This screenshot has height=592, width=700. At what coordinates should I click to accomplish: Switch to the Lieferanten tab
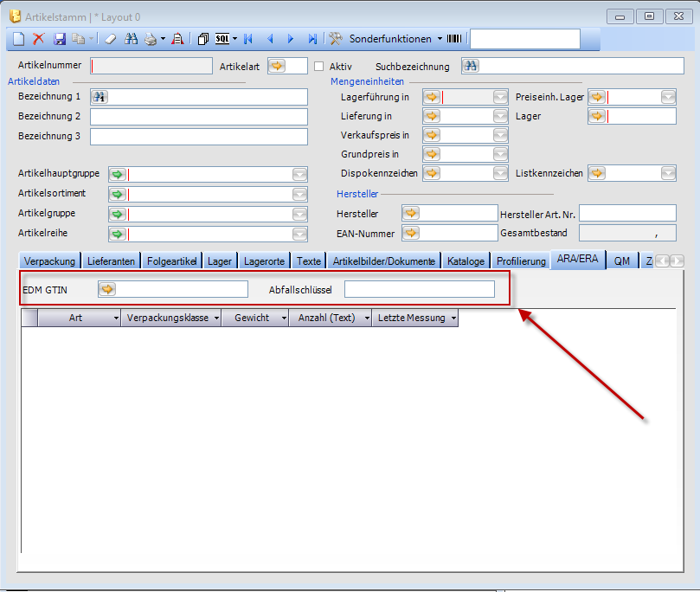(112, 261)
